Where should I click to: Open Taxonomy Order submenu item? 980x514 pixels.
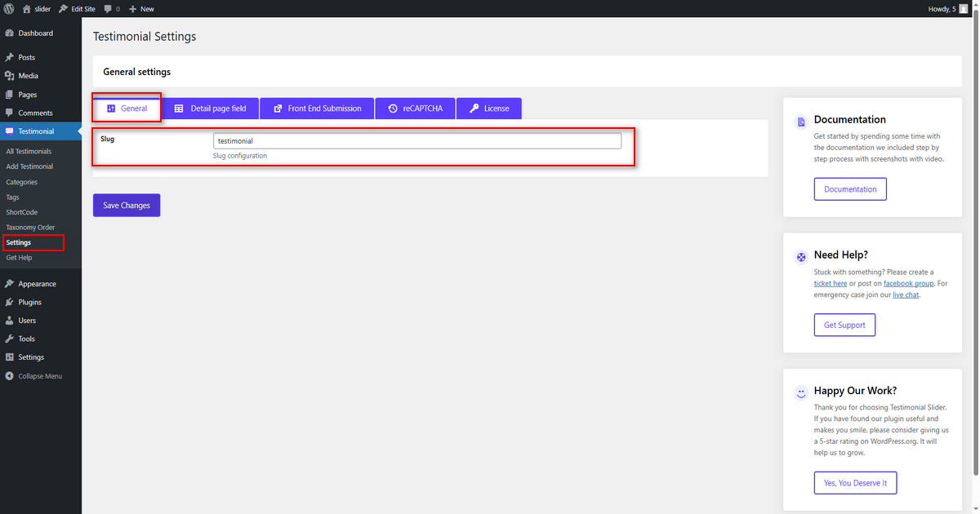[x=30, y=228]
